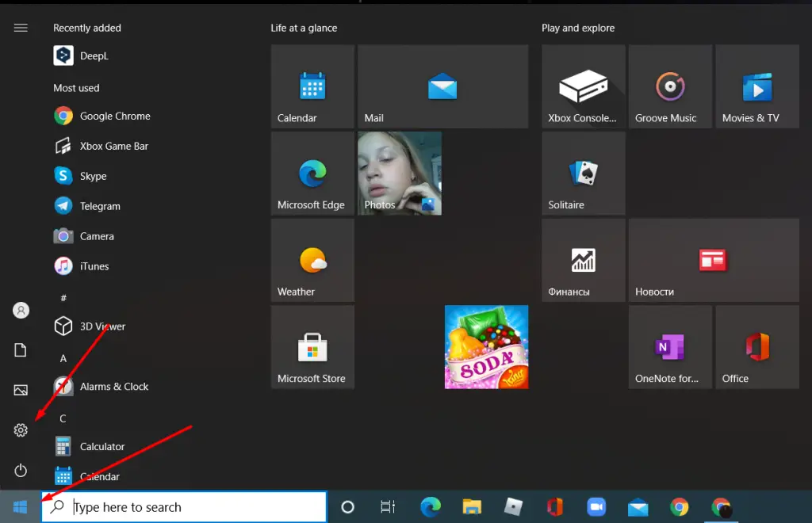Open the Office icon on the taskbar
Viewport: 812px width, 523px height.
tap(554, 507)
